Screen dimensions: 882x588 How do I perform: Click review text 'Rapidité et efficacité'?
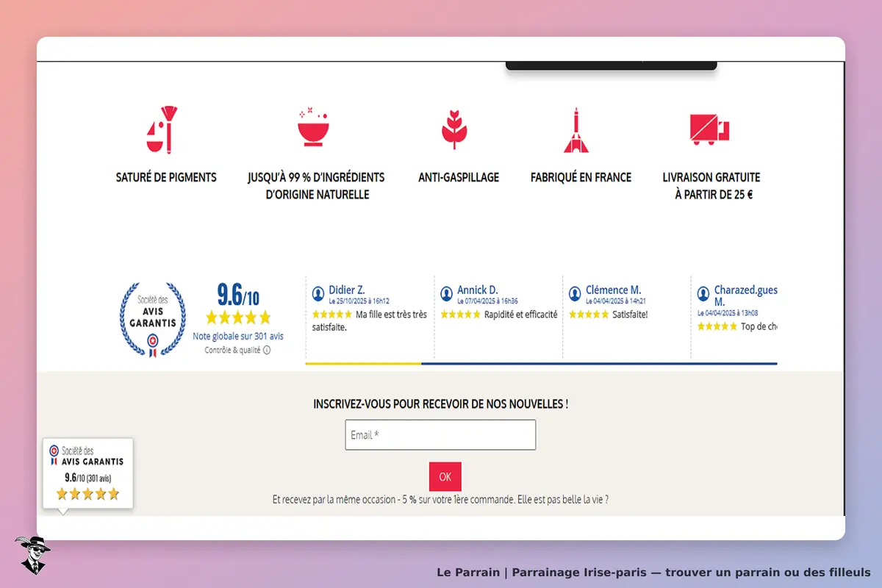click(x=520, y=315)
